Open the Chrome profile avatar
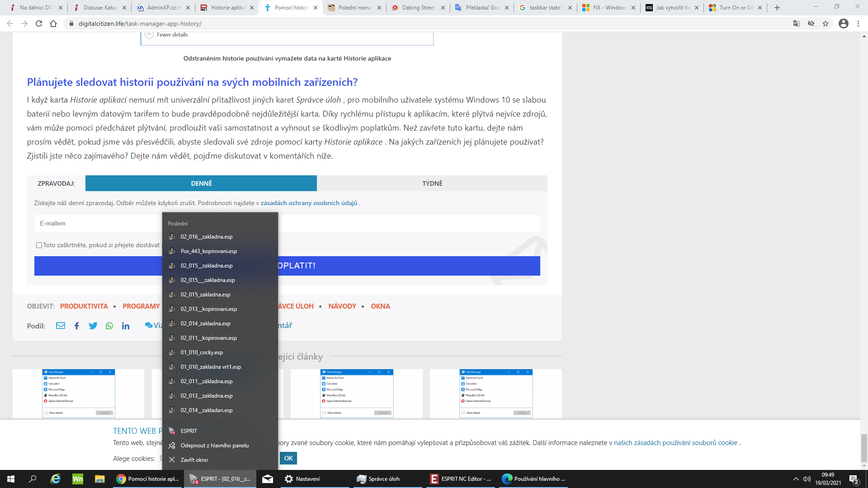 pyautogui.click(x=844, y=23)
